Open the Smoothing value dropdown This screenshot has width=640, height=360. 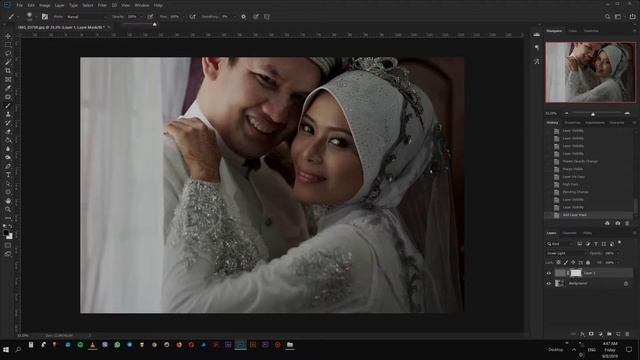click(234, 17)
